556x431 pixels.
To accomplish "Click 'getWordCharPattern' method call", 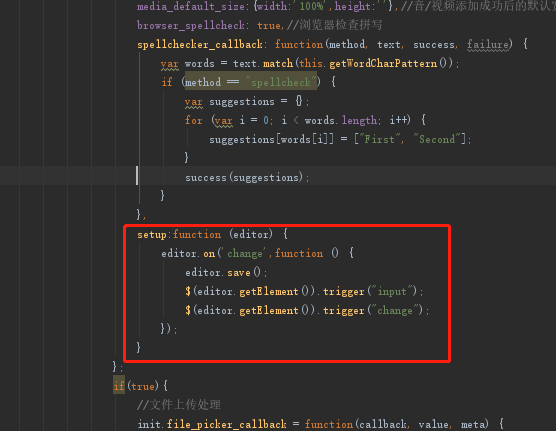I will (x=383, y=63).
